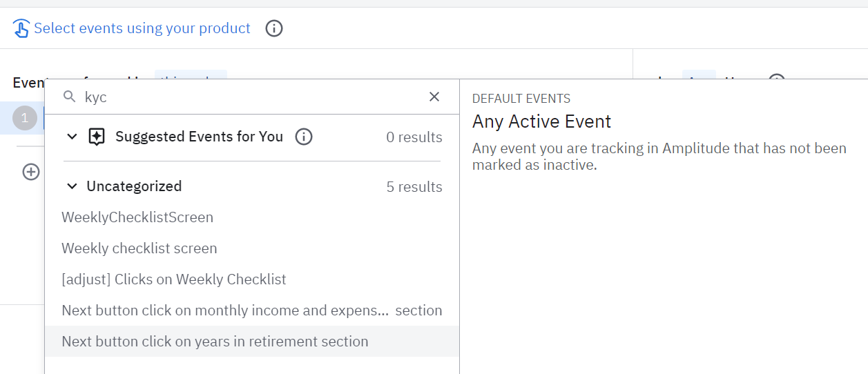The width and height of the screenshot is (868, 374).
Task: Click the "Suggested Events for You" heading
Action: pyautogui.click(x=199, y=137)
